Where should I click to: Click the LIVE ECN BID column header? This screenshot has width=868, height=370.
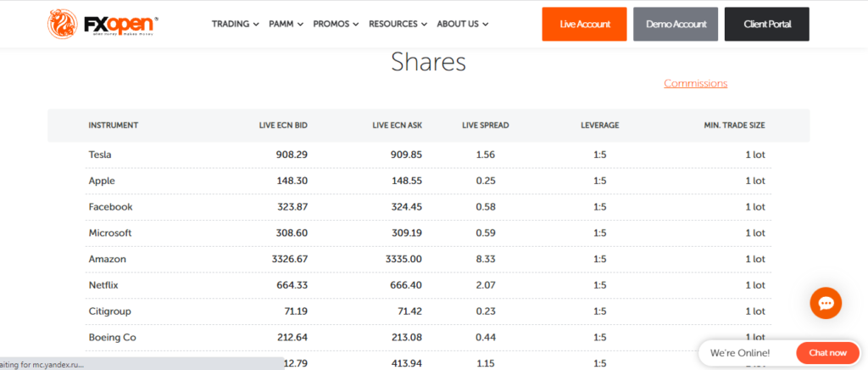(x=283, y=126)
